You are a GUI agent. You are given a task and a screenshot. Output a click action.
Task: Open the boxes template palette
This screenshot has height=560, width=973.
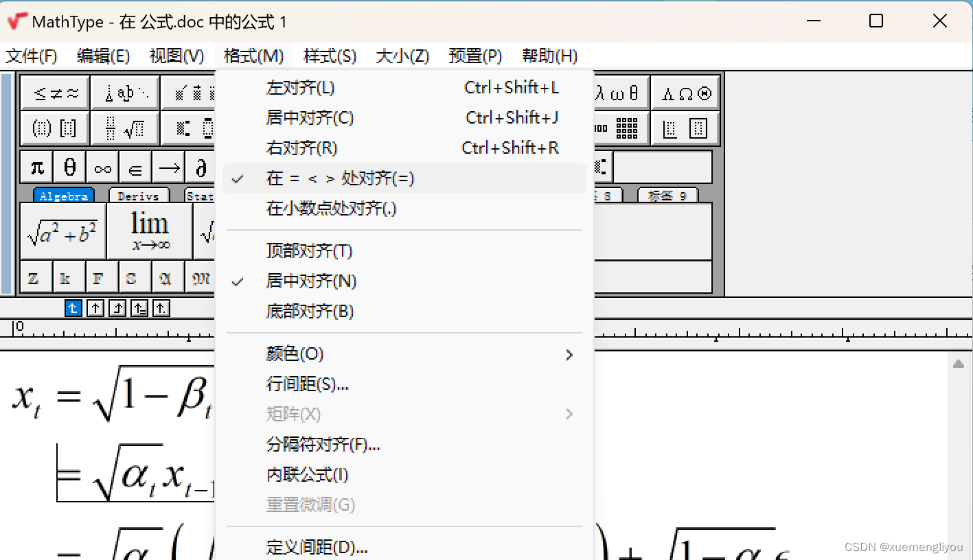(x=685, y=128)
